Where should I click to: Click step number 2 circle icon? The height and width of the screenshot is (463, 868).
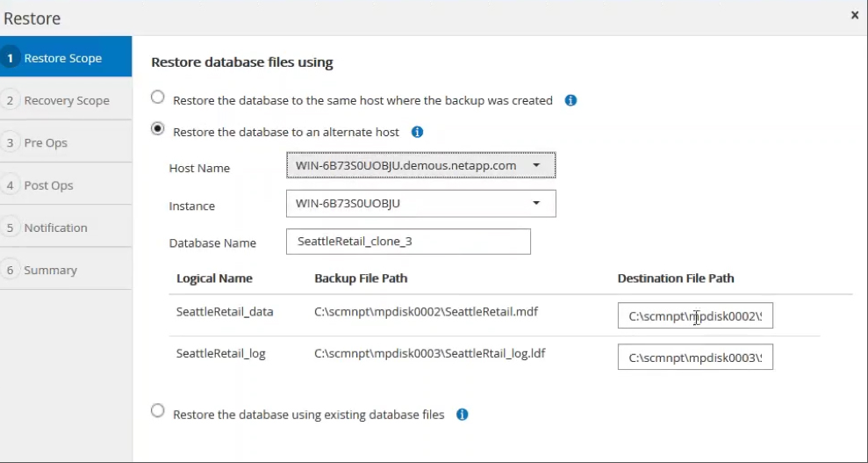(x=11, y=100)
